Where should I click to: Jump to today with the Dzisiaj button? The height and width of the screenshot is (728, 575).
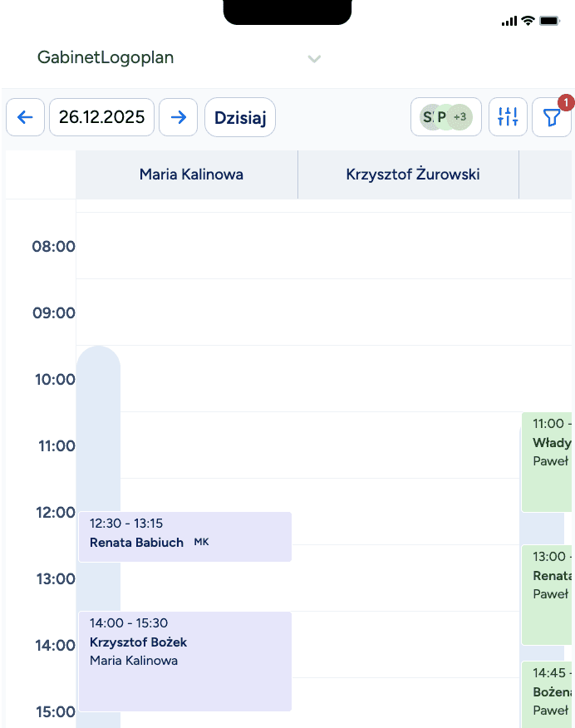coord(239,117)
